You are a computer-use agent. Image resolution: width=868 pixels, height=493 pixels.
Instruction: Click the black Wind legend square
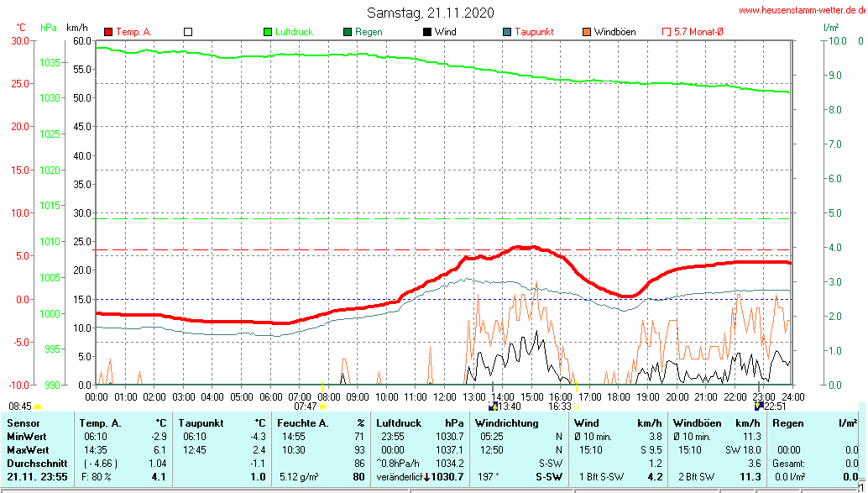[x=427, y=32]
